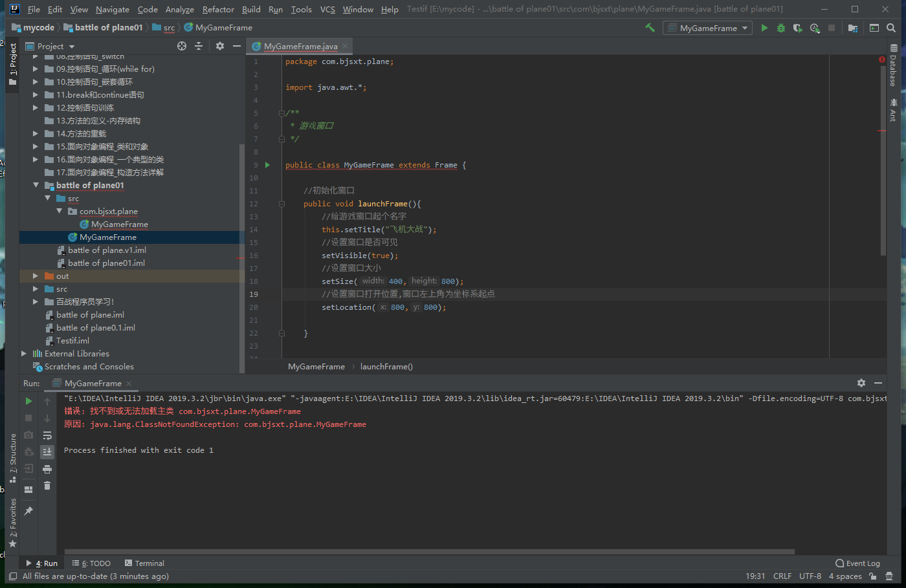Viewport: 906px width, 588px height.
Task: Open the Database side tool window
Action: click(893, 65)
